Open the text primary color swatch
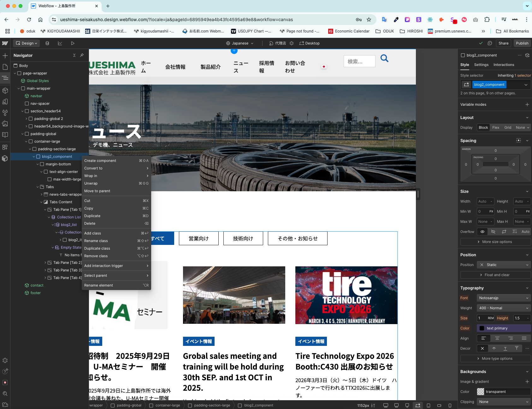 [482, 328]
